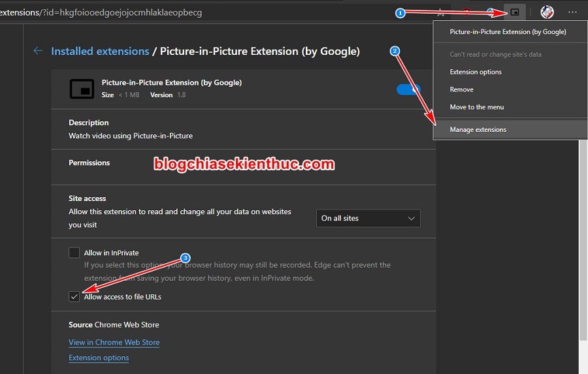Image resolution: width=588 pixels, height=374 pixels.
Task: Click the Site access heading text
Action: pyautogui.click(x=87, y=198)
